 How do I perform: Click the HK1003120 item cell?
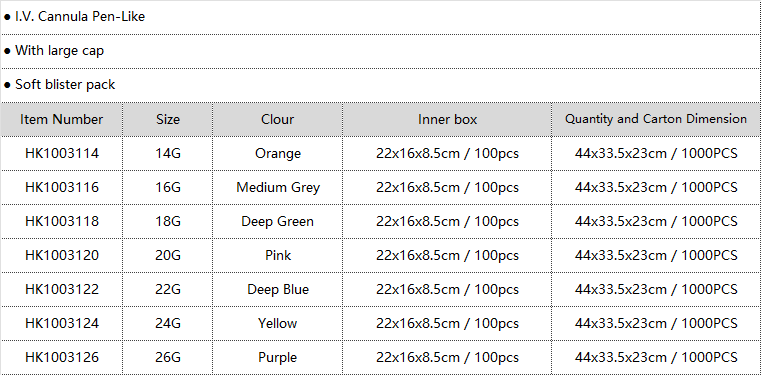pyautogui.click(x=62, y=255)
